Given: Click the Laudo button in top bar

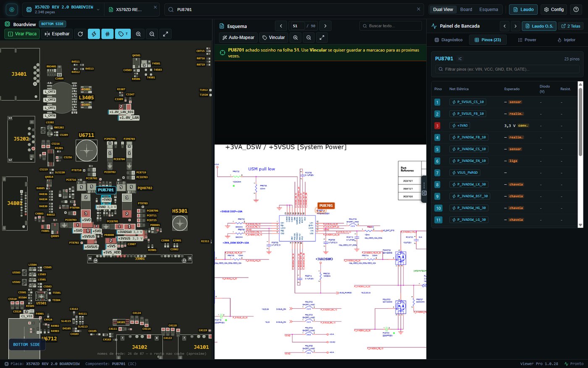Looking at the screenshot, I should tap(523, 9).
